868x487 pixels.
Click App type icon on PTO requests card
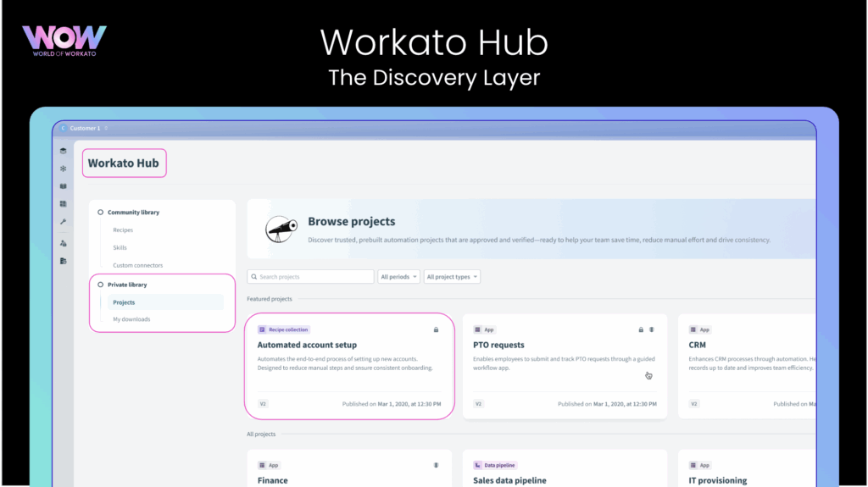tap(478, 329)
